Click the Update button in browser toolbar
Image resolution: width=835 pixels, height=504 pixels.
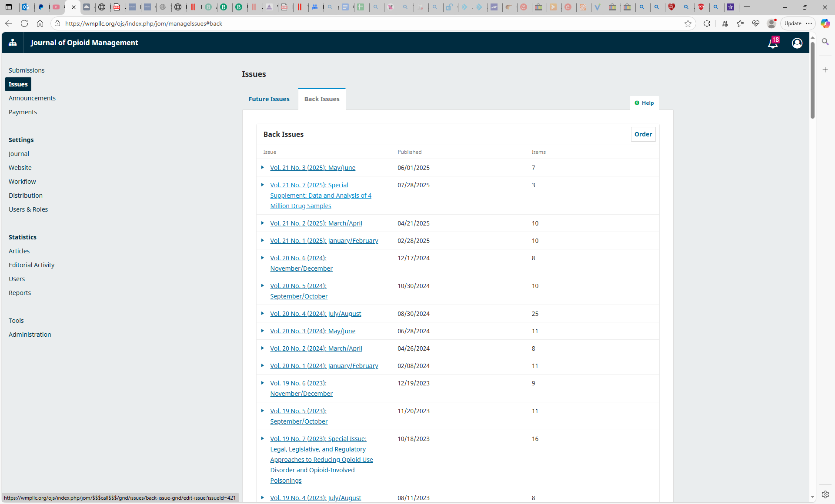pos(792,23)
